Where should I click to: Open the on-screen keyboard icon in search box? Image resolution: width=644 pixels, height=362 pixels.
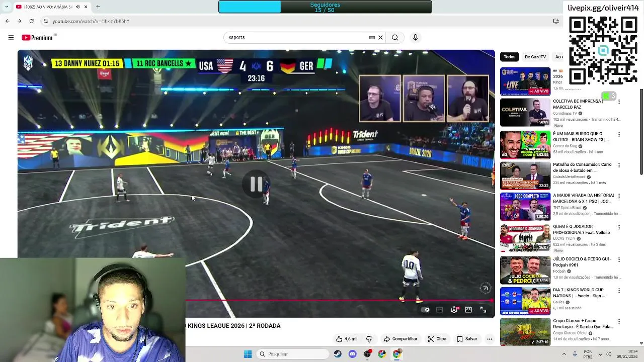[372, 37]
